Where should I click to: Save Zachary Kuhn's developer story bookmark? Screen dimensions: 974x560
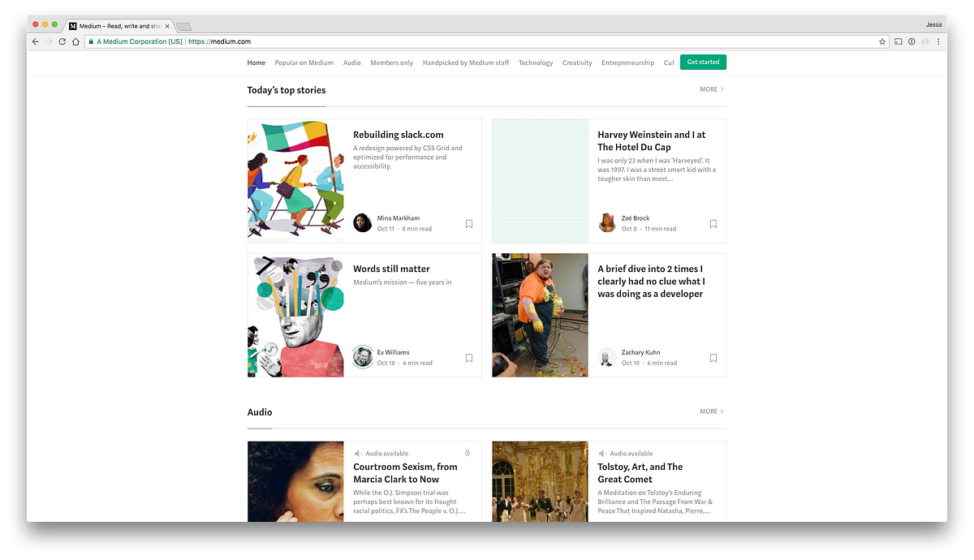(713, 358)
